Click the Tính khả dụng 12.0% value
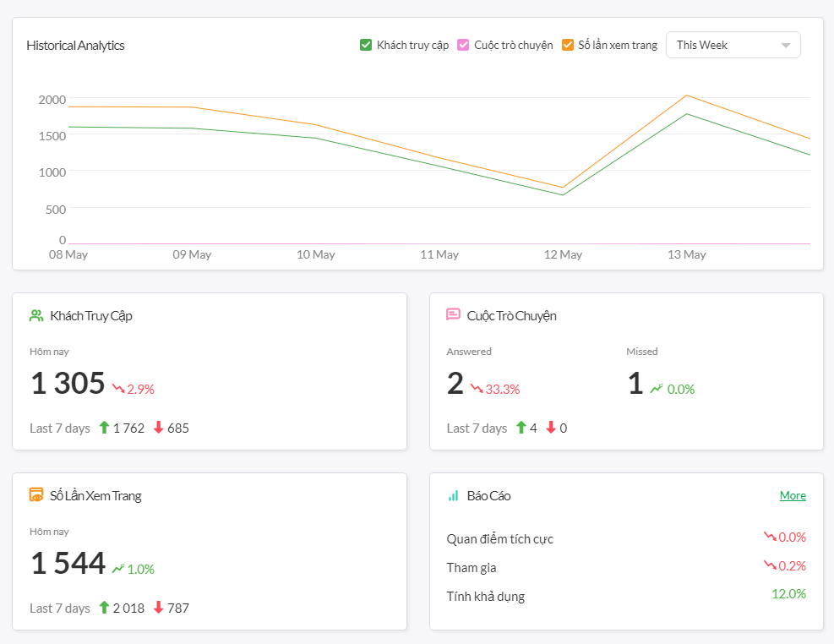The width and height of the screenshot is (834, 644). click(x=788, y=594)
